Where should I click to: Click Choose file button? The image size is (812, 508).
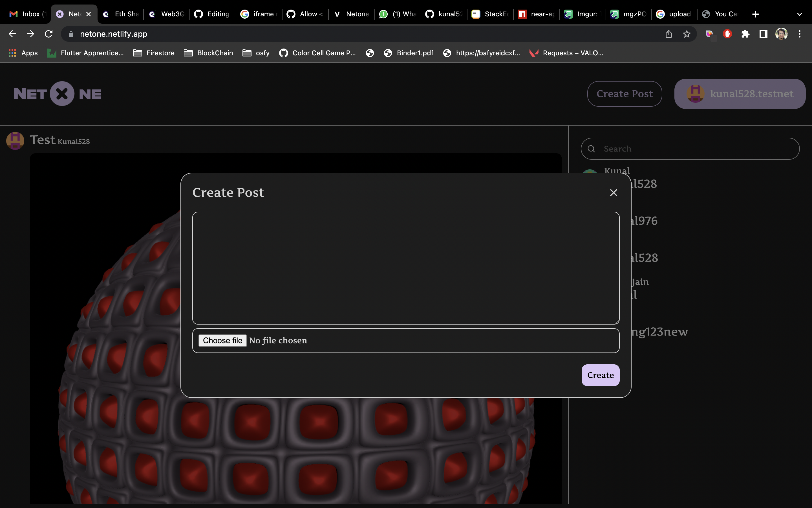point(222,340)
